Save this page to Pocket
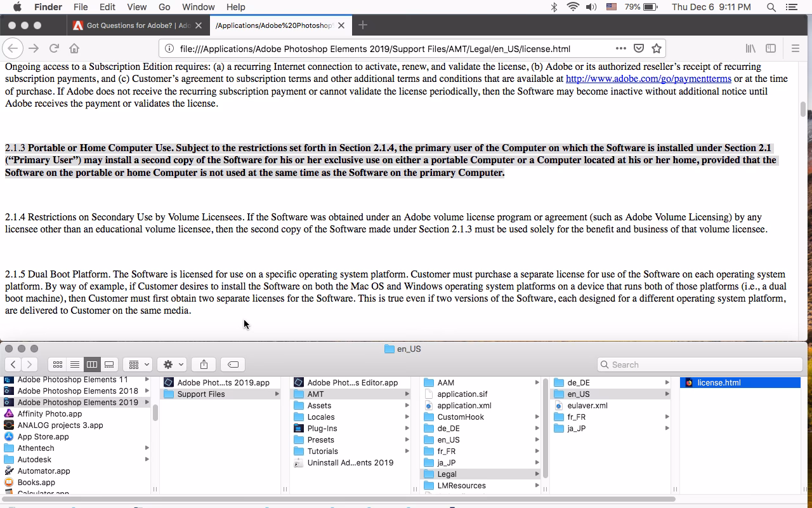 [x=639, y=48]
